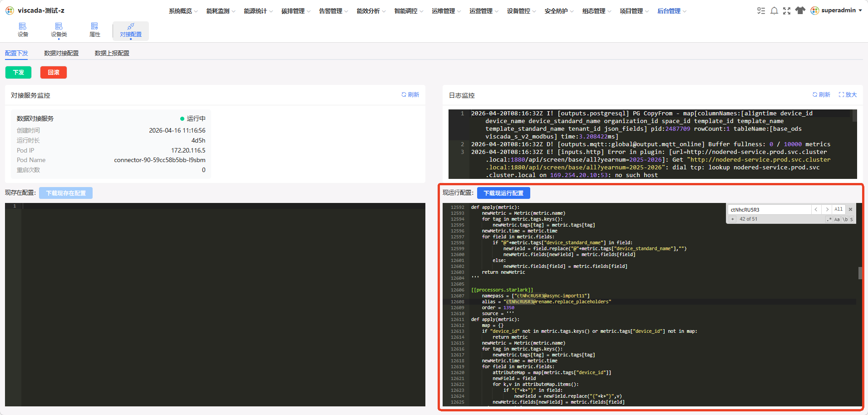Toggle search-in-selection option
This screenshot has width=868, height=415.
852,219
